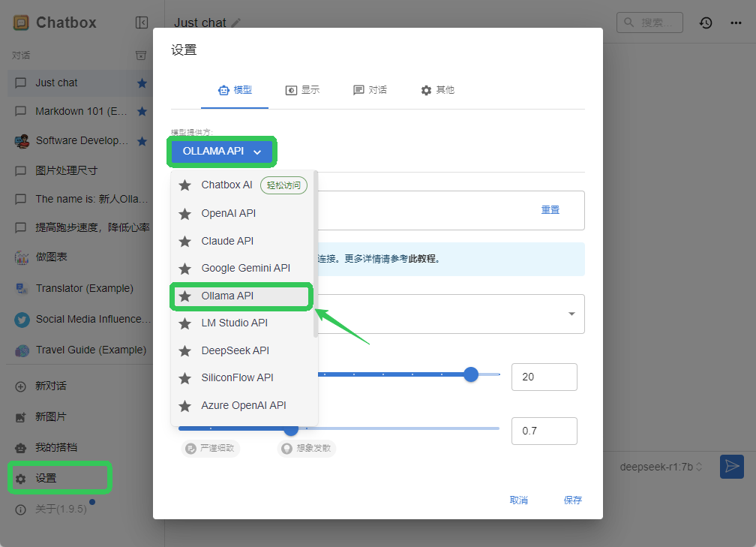Choose Google Gemini API provider
Image resolution: width=756 pixels, height=547 pixels.
click(242, 268)
